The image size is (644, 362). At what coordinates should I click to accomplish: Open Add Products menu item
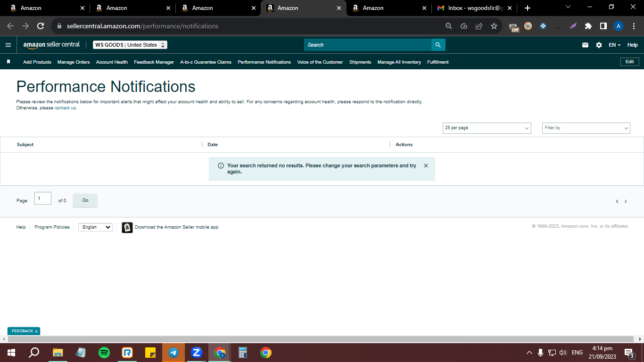(x=37, y=62)
